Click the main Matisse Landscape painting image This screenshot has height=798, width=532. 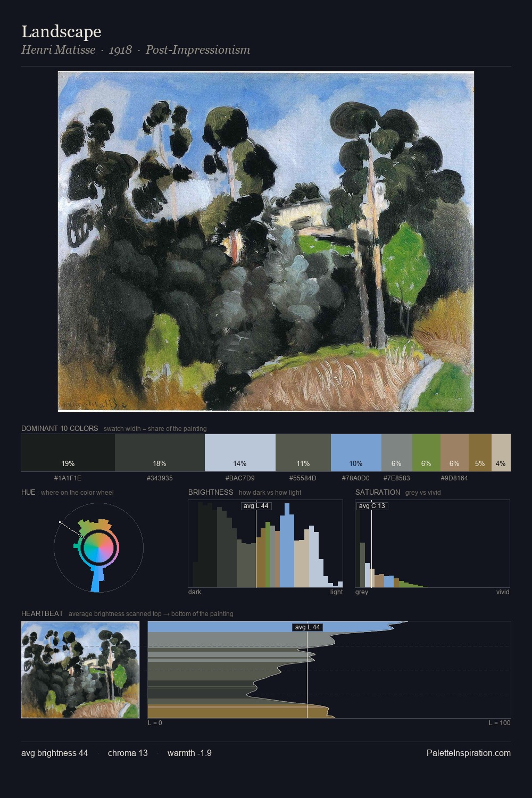[266, 242]
